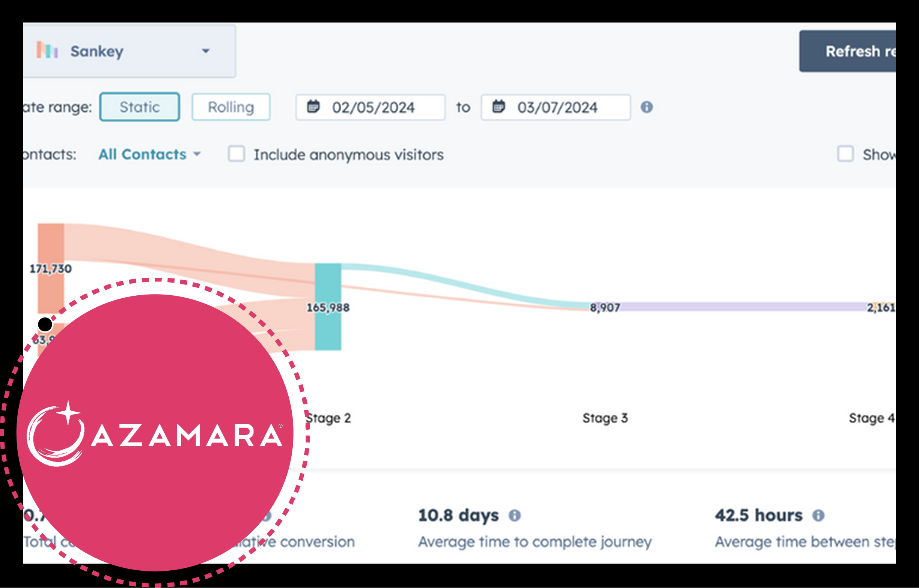Select the Static date range option
This screenshot has width=919, height=588.
tap(139, 107)
